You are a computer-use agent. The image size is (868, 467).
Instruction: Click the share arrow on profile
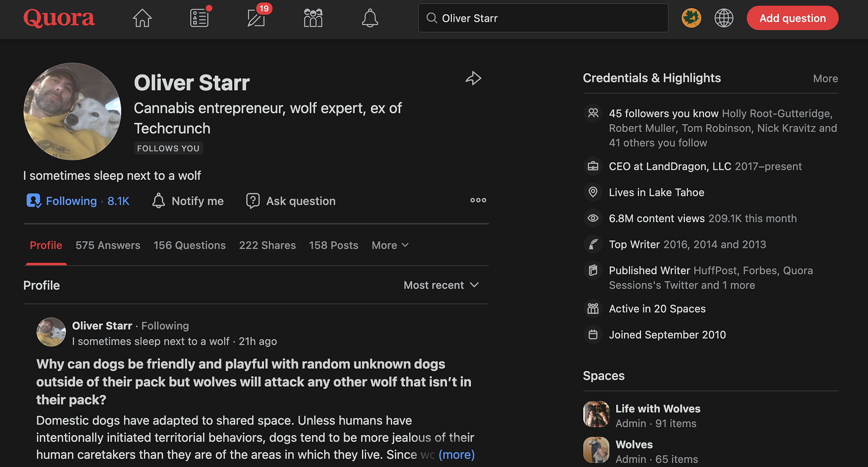473,78
